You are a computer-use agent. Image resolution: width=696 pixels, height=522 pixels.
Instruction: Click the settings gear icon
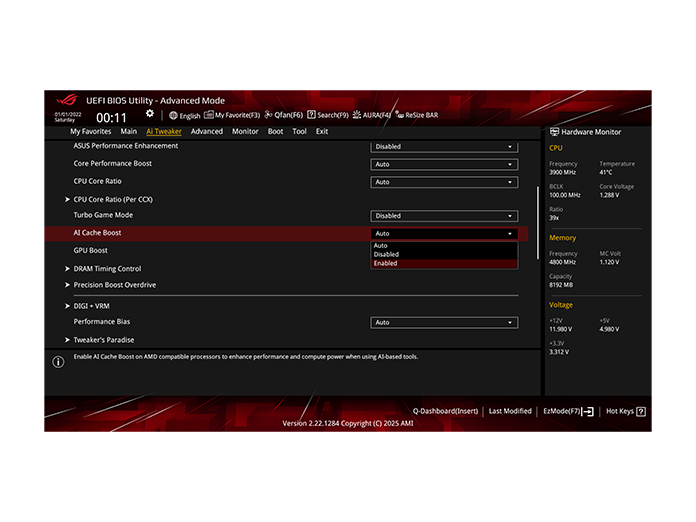[x=150, y=114]
